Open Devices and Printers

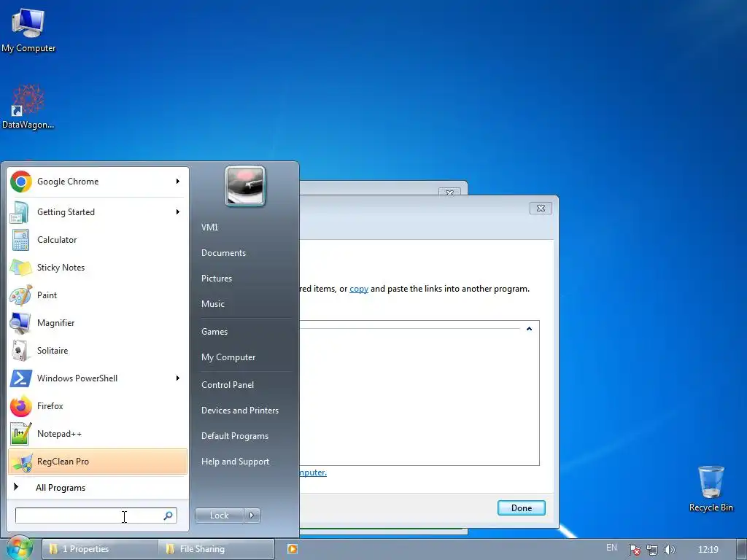click(239, 411)
